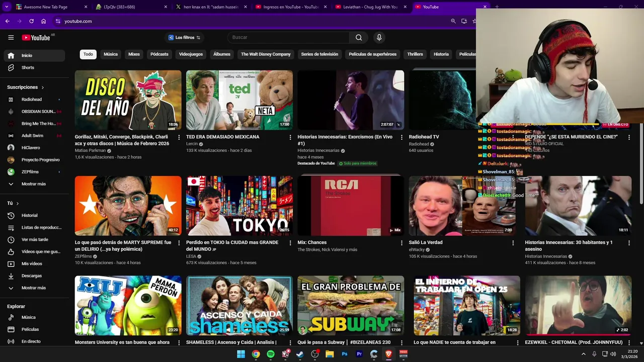Start voice search with microphone icon
The width and height of the screenshot is (644, 362).
379,37
